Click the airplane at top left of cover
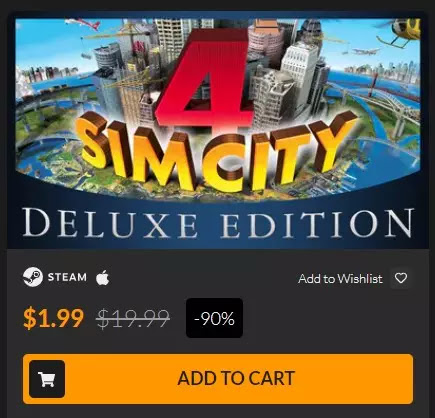 (83, 23)
